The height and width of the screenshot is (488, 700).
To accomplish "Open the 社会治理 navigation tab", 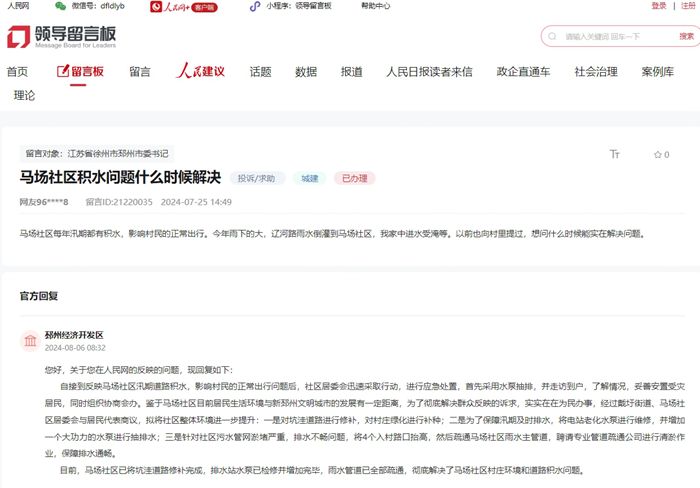I will tap(596, 71).
